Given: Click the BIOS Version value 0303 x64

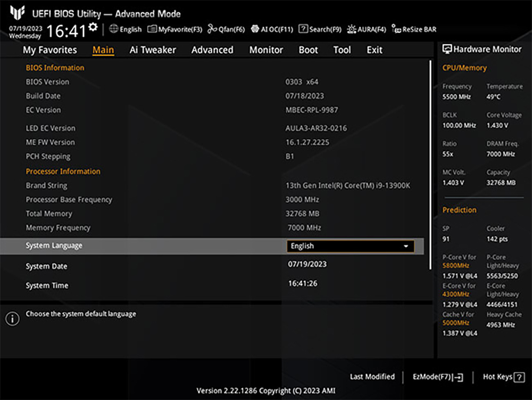Looking at the screenshot, I should tap(302, 82).
